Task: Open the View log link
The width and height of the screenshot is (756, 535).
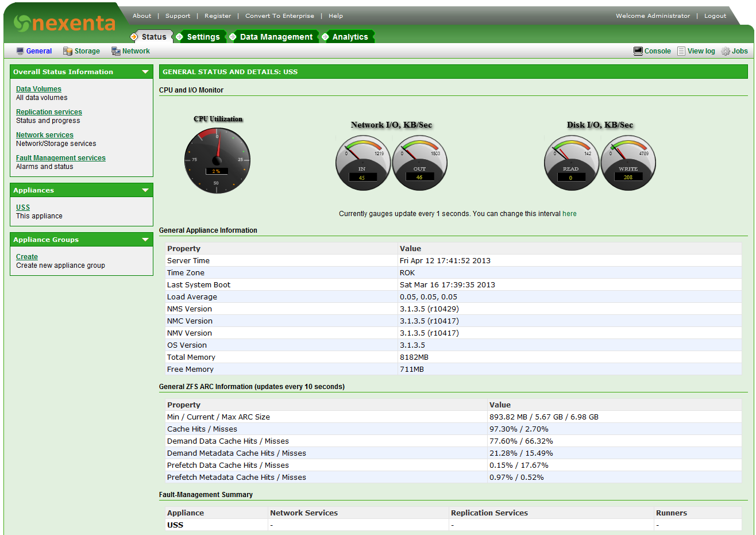Action: [701, 51]
